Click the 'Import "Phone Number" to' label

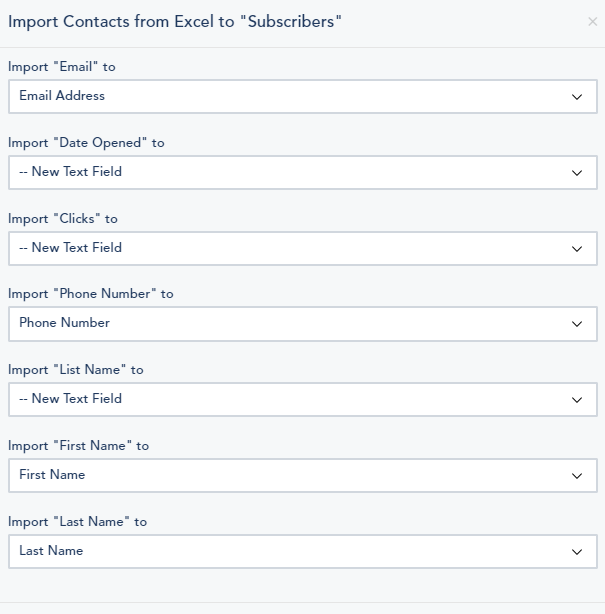(91, 294)
